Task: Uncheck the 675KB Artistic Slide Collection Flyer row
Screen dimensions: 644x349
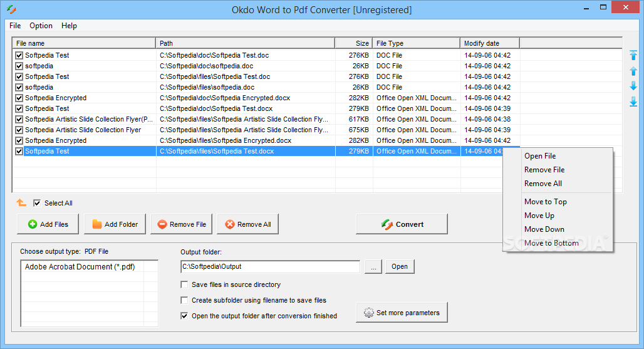Action: pos(19,130)
